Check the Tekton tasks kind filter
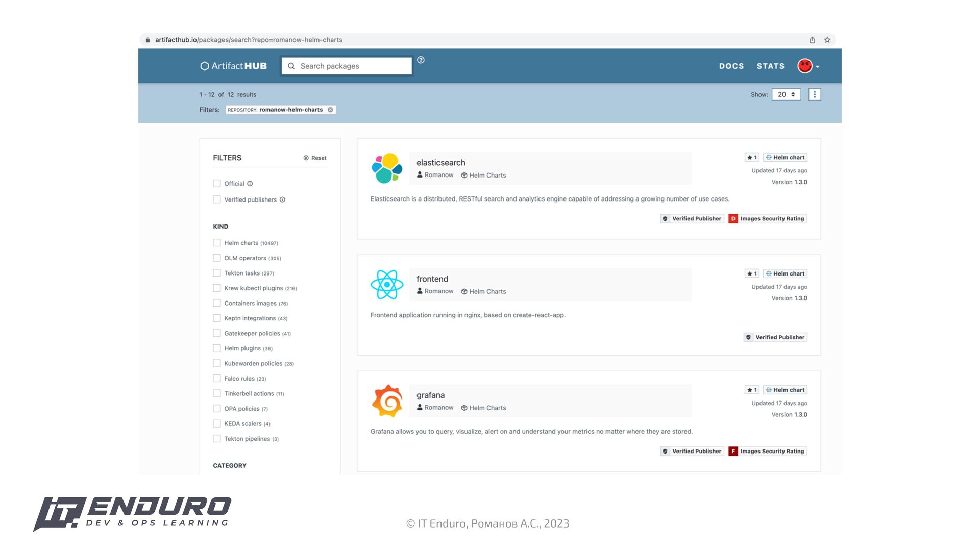 click(x=217, y=273)
